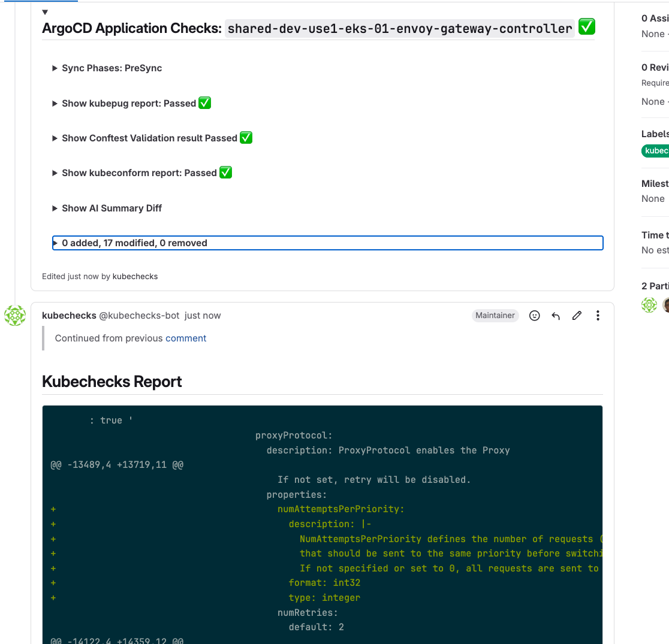Expand the Show kubepug report section

(x=131, y=103)
